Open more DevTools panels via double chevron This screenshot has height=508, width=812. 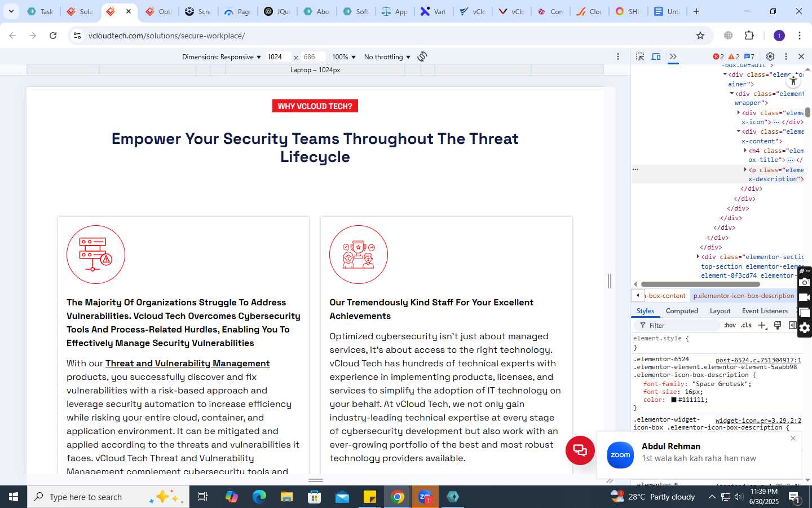tap(673, 56)
